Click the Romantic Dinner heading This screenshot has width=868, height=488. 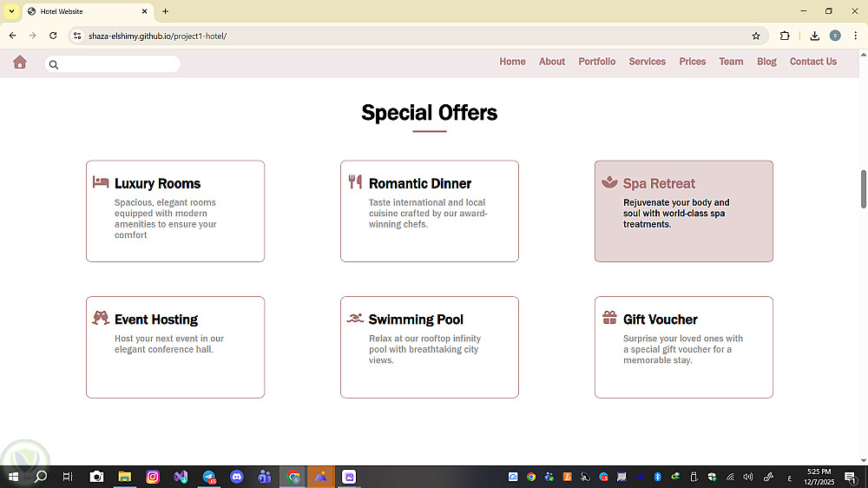click(x=420, y=183)
